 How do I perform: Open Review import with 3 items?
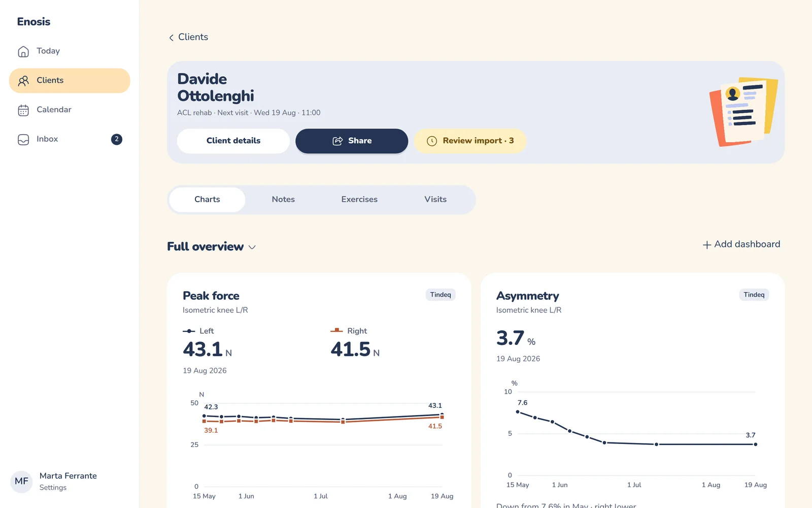click(x=470, y=141)
